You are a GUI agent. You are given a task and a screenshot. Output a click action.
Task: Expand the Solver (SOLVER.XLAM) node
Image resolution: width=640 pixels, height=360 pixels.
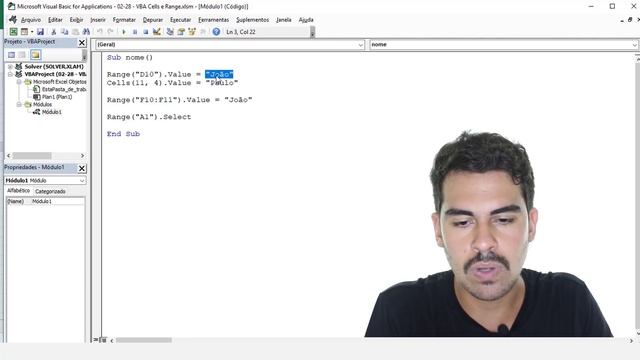10,67
